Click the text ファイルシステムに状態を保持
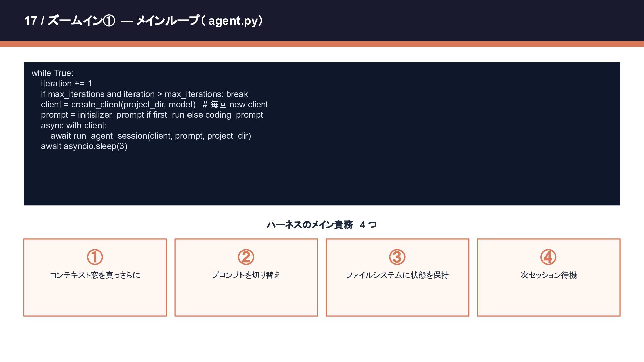Viewport: 644px width, 362px height. pyautogui.click(x=397, y=275)
